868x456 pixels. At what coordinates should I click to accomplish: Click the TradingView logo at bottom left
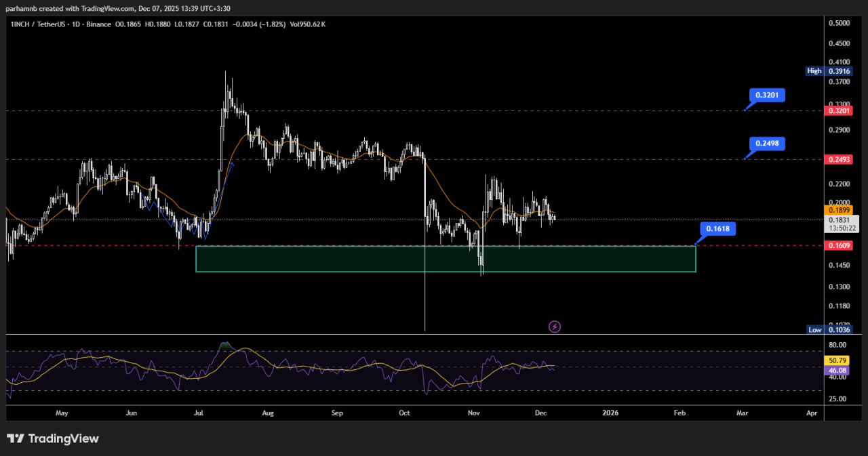coord(53,438)
